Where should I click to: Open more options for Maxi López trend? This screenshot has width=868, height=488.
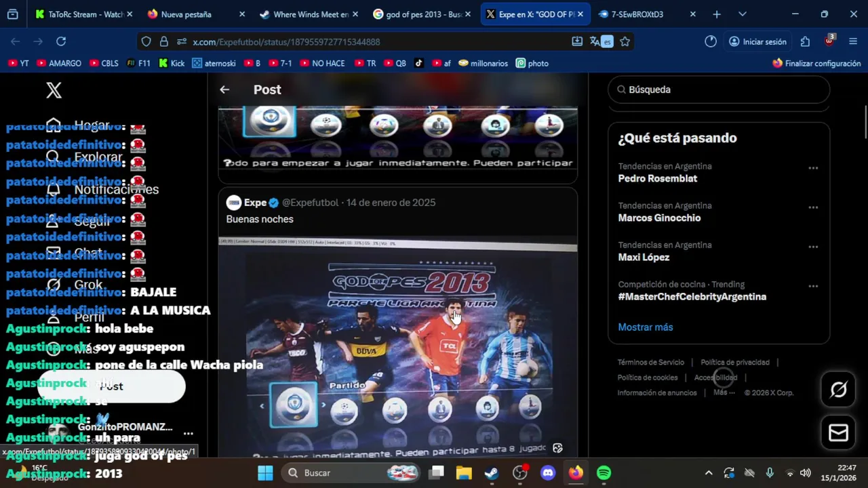(x=813, y=247)
